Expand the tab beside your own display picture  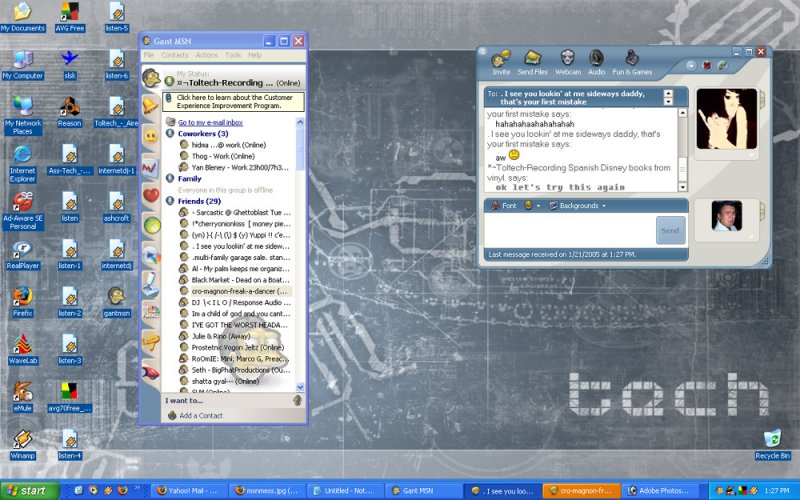tap(763, 211)
